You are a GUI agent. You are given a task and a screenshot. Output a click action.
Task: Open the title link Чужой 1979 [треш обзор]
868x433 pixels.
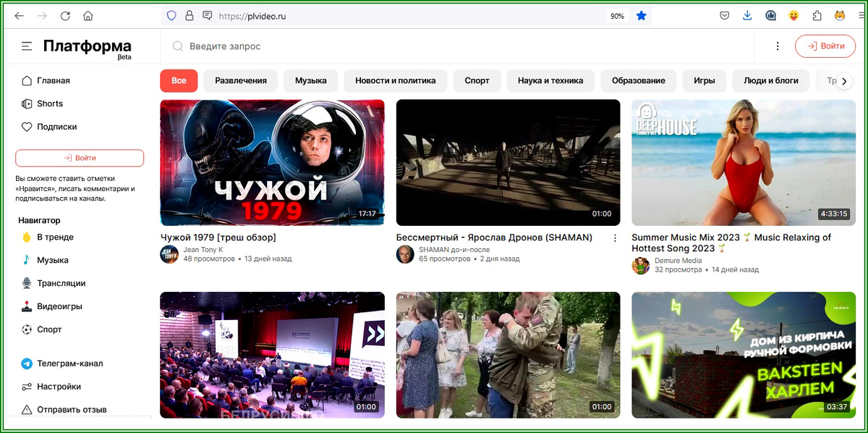218,237
